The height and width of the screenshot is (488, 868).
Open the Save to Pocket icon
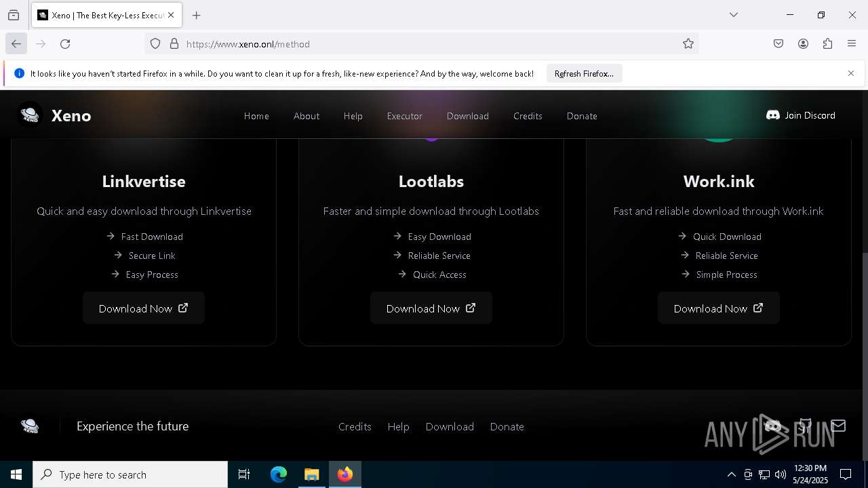pyautogui.click(x=778, y=44)
